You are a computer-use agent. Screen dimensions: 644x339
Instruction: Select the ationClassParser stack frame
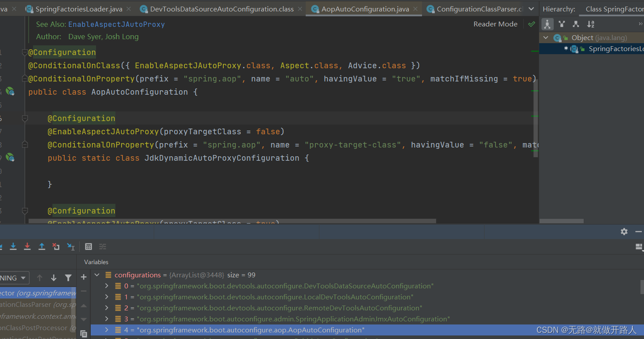38,304
